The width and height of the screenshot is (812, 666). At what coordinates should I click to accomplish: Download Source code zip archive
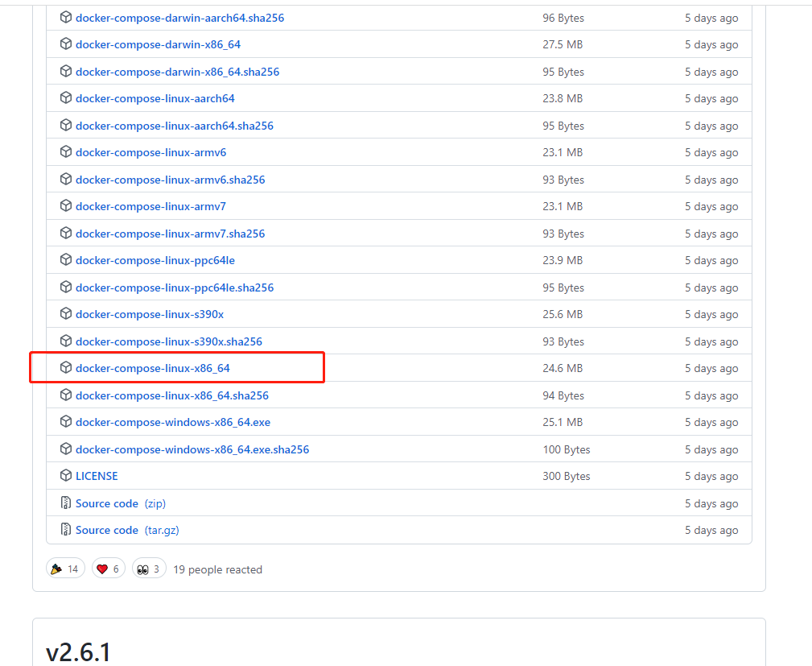121,503
